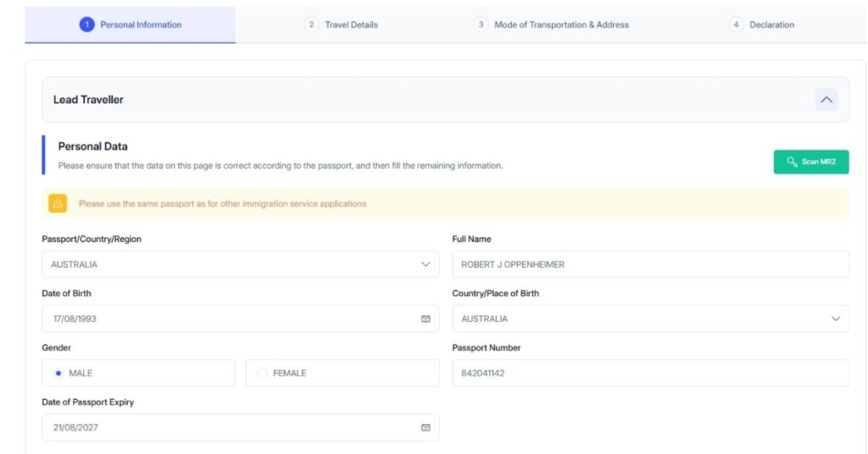This screenshot has height=454, width=868.
Task: Click the step 3 number circle icon
Action: coord(481,25)
